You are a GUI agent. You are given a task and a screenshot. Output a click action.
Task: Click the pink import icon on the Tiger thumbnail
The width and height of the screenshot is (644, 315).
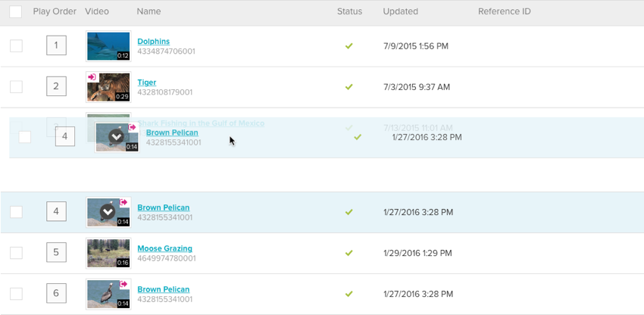coord(92,77)
